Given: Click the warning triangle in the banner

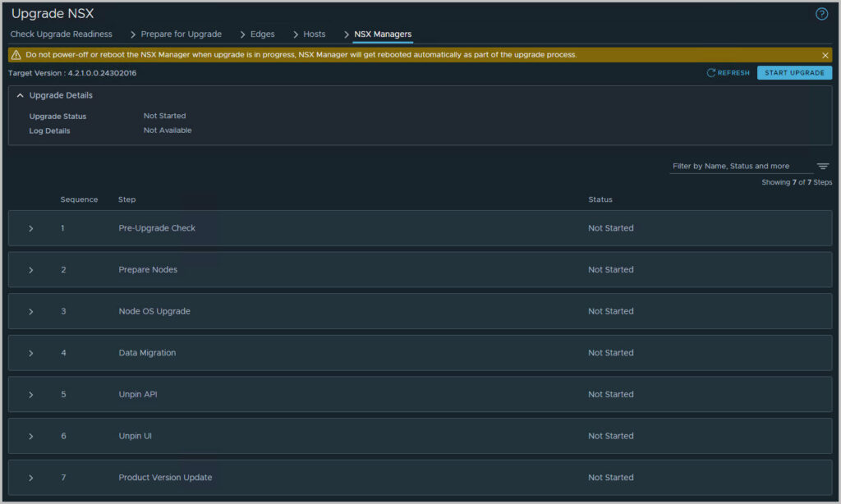Looking at the screenshot, I should tap(16, 54).
